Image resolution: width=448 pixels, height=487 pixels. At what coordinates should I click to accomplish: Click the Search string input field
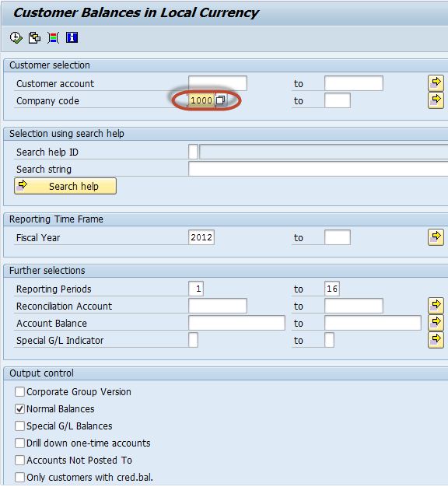coord(318,169)
